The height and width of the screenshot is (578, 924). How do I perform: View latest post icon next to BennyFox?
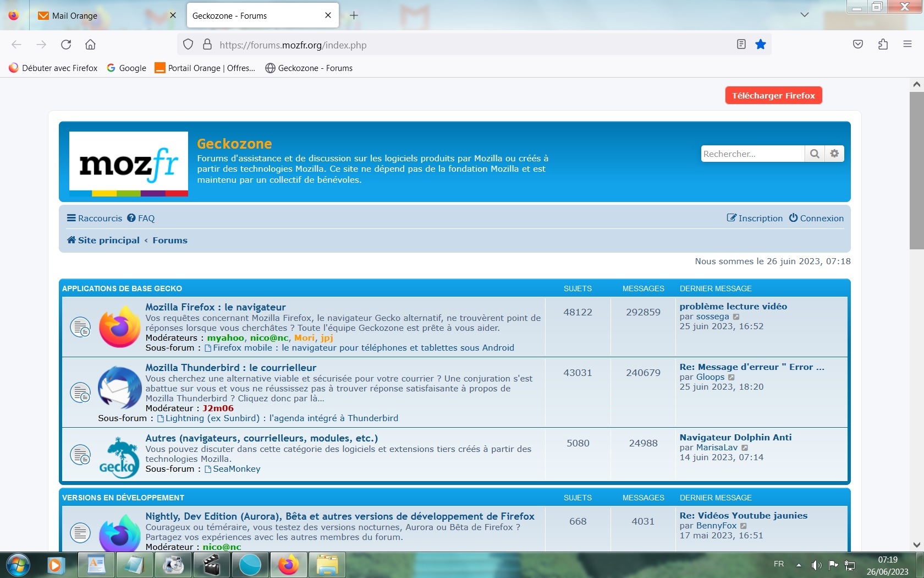(744, 526)
